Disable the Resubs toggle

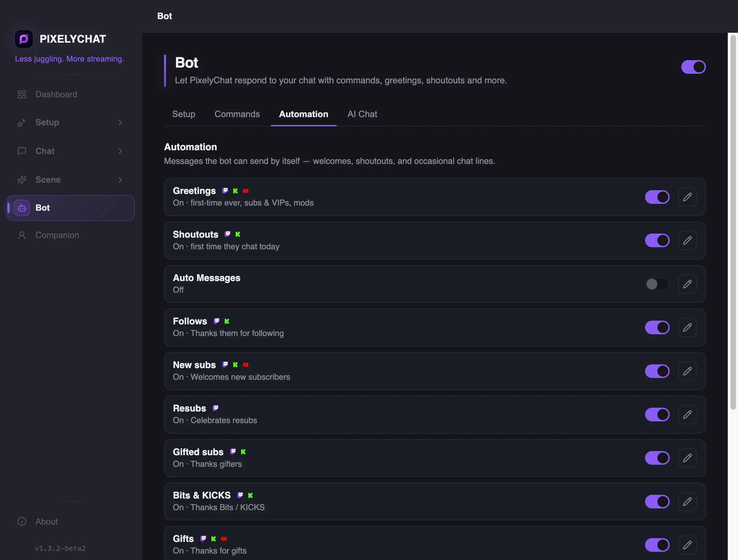[657, 415]
